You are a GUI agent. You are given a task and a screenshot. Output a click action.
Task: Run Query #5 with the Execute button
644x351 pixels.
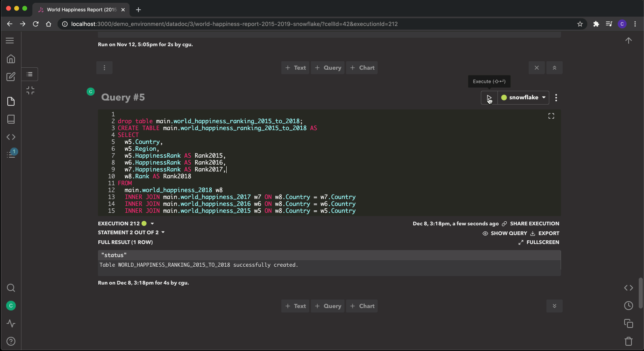tap(489, 98)
